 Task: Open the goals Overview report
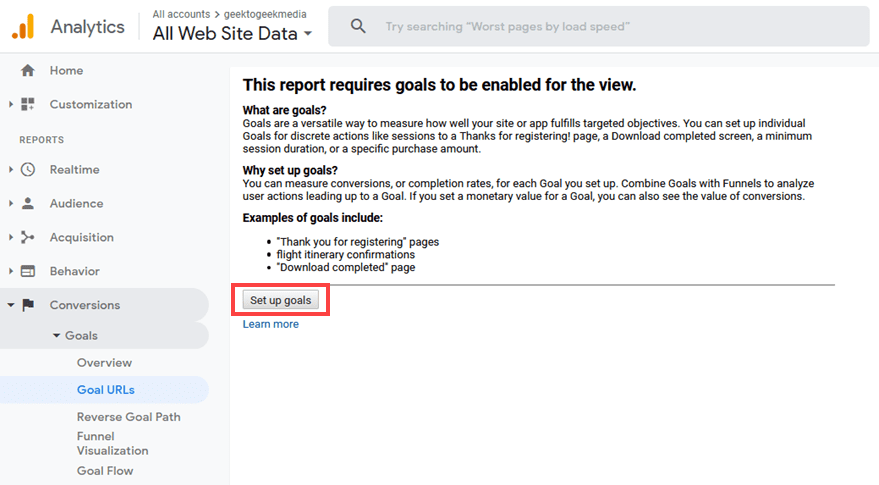(x=104, y=363)
